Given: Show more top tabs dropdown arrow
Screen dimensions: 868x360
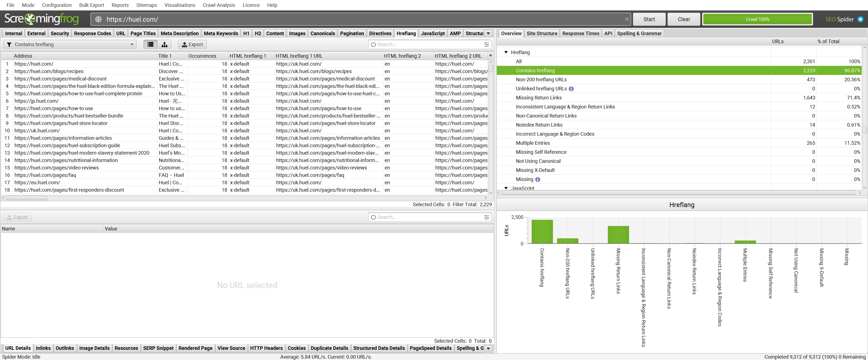Looking at the screenshot, I should [488, 34].
